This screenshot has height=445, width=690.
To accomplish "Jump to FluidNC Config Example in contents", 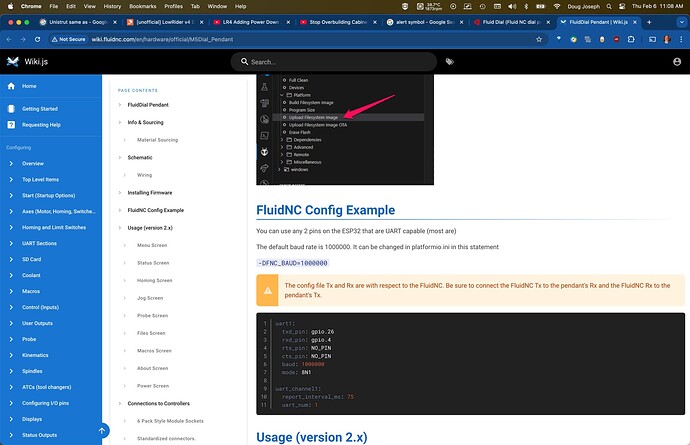I will pos(156,210).
